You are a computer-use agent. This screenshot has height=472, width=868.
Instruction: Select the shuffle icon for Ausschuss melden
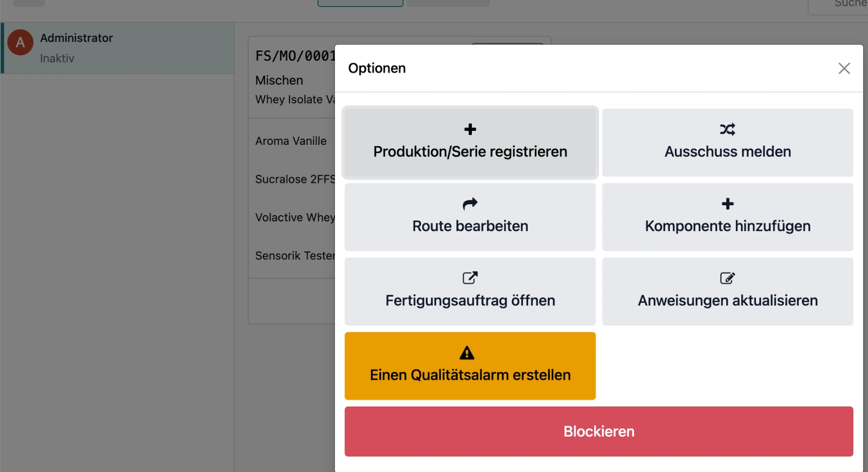click(x=727, y=129)
